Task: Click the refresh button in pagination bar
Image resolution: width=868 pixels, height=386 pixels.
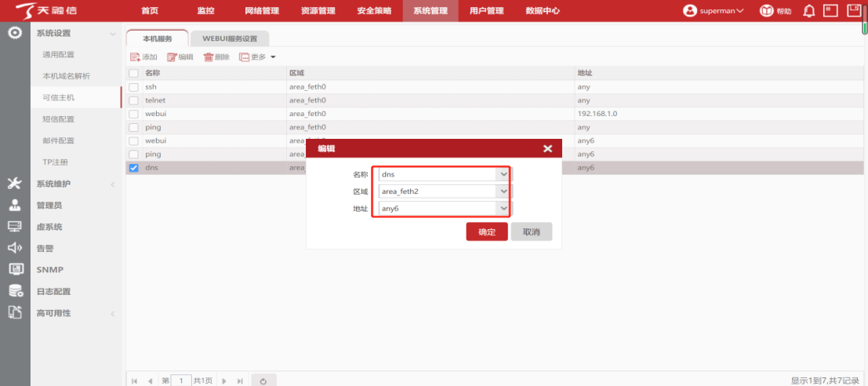Action: coord(263,381)
